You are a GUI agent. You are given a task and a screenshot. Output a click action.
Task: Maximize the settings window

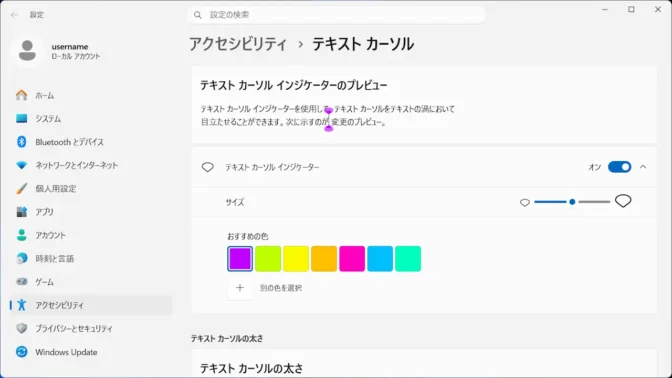coord(631,9)
